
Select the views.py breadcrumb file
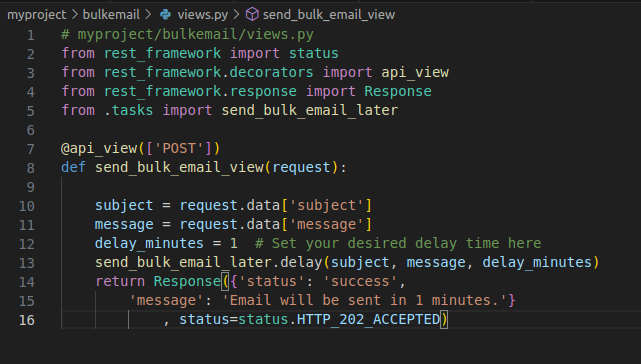coord(203,15)
